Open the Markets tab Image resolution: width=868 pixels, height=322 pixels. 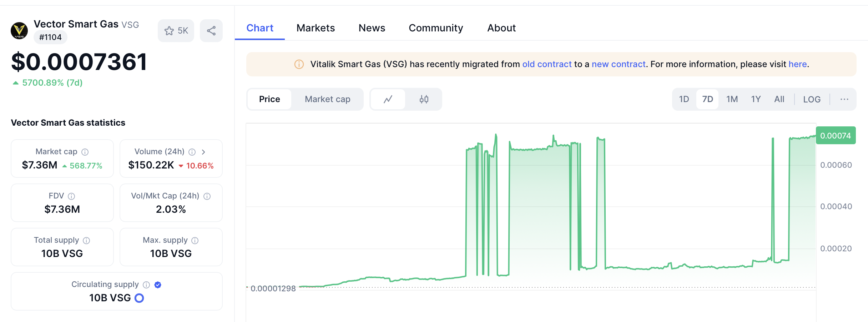(316, 28)
